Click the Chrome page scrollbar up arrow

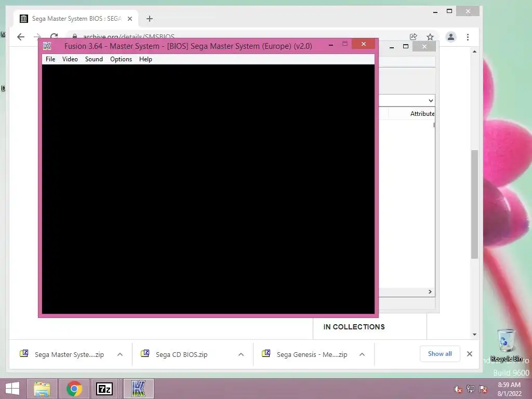pos(474,51)
